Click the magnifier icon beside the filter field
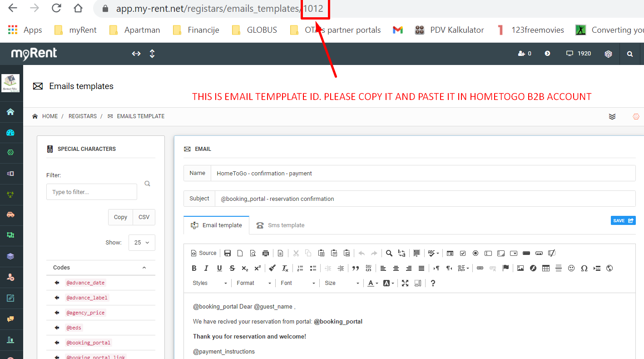 (x=147, y=184)
